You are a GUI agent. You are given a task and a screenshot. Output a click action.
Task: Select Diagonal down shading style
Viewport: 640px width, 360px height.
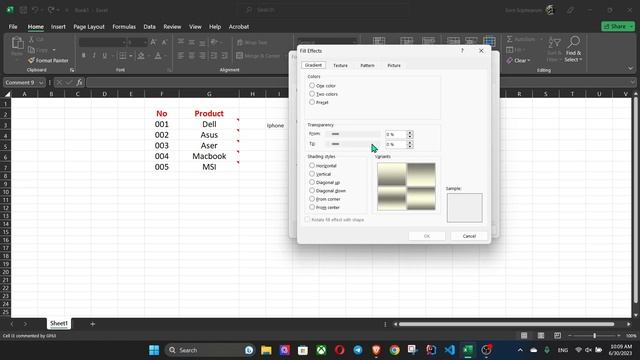[x=312, y=191]
